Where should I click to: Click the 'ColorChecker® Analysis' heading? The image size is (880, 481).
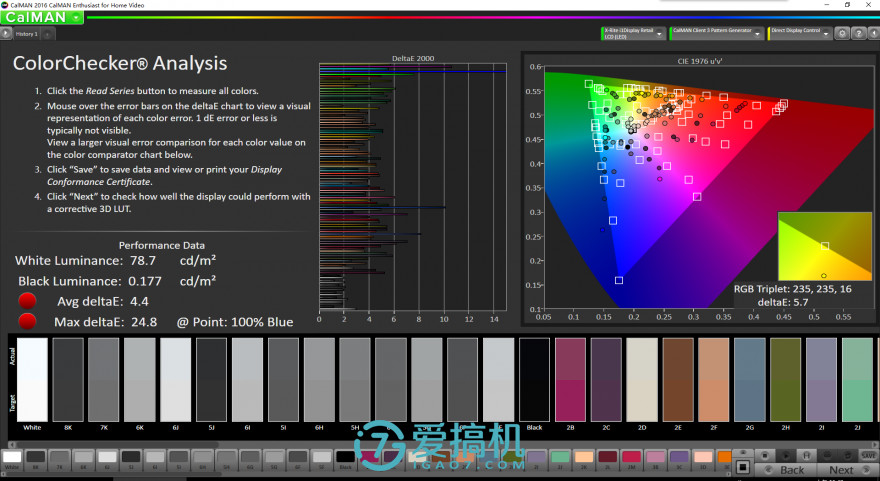point(120,63)
